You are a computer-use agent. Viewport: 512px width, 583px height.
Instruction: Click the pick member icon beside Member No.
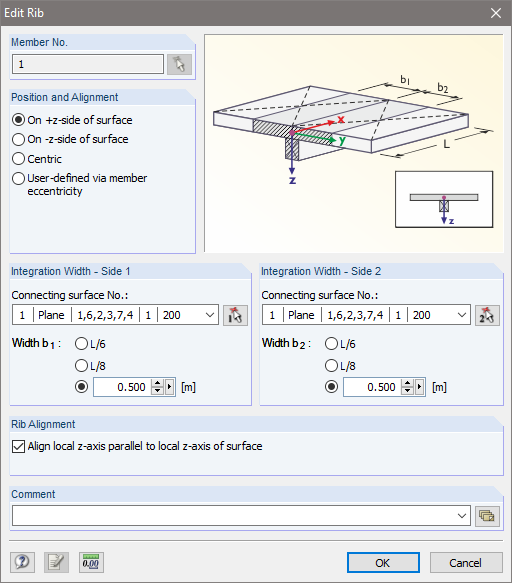[x=179, y=64]
